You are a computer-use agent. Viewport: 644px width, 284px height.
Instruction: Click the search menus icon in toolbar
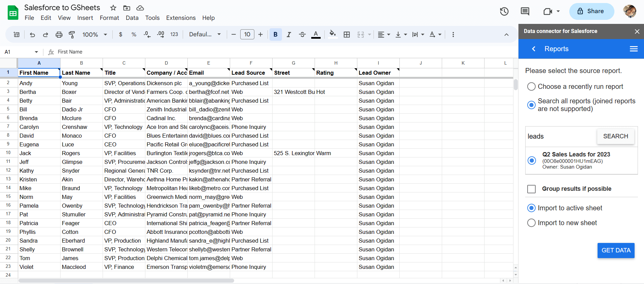16,34
